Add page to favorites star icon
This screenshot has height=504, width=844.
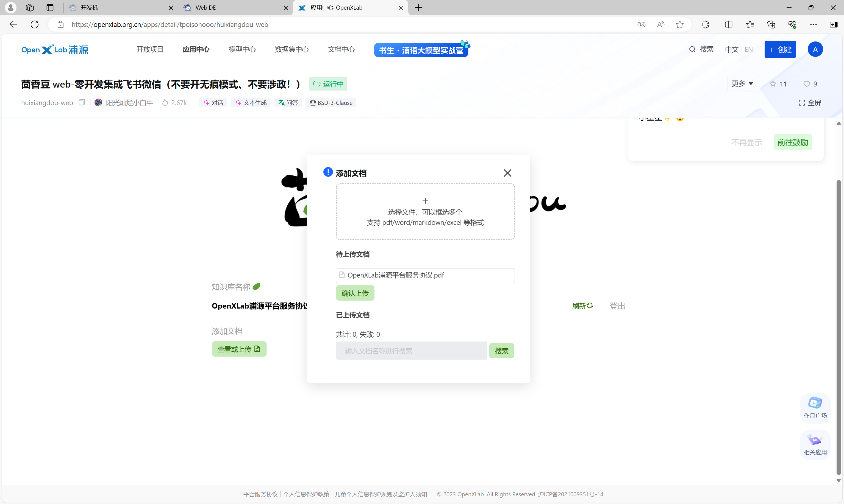[680, 24]
